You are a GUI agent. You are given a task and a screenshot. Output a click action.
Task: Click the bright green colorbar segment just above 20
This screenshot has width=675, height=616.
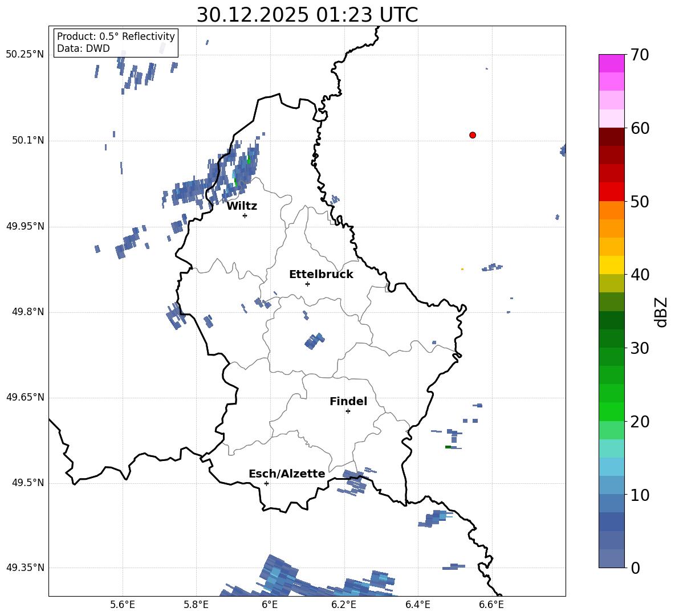click(612, 411)
